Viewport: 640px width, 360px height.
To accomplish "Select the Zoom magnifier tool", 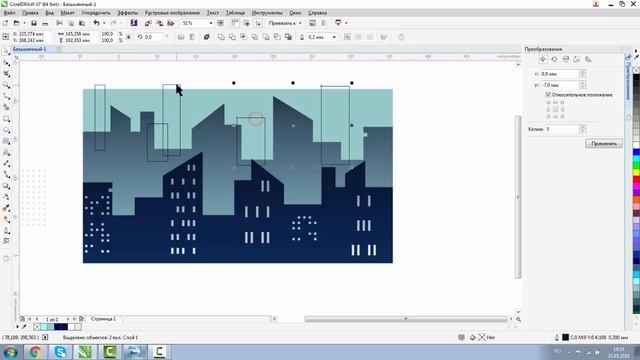I will (x=7, y=85).
